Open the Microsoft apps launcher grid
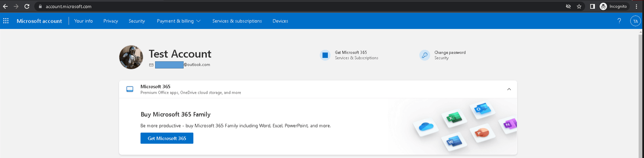This screenshot has width=644, height=158. 6,21
